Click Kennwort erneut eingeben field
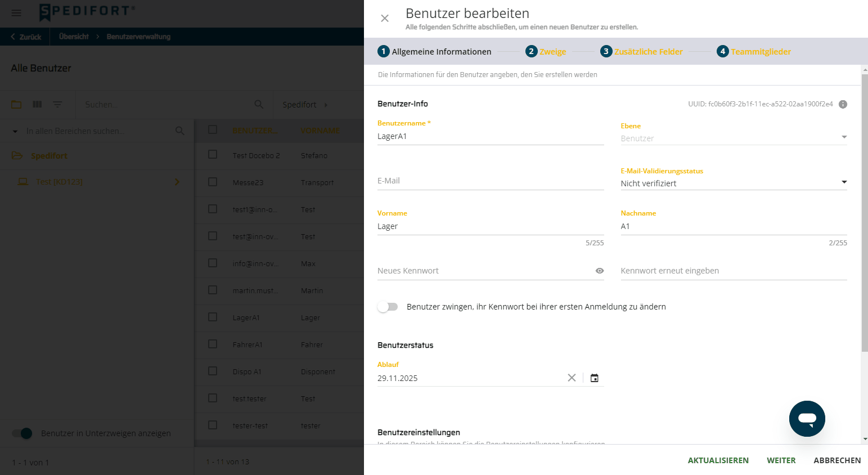 (734, 271)
